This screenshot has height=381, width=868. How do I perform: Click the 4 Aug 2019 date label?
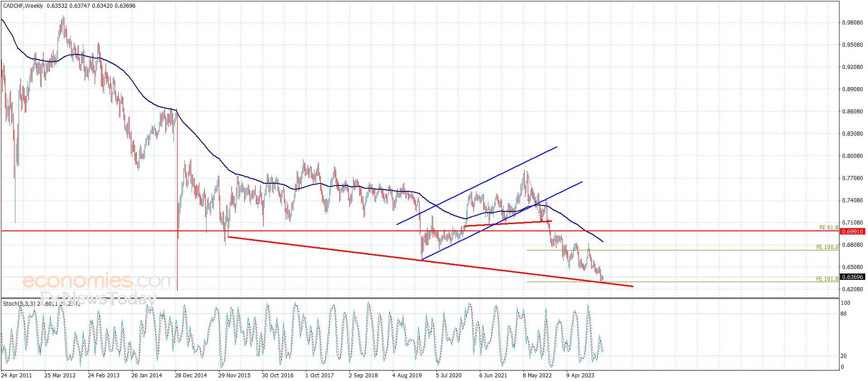(407, 375)
